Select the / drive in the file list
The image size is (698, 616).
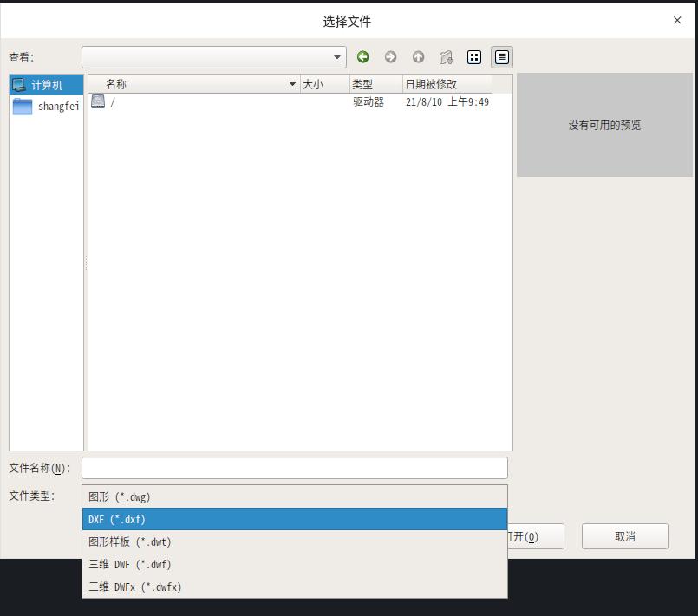[x=114, y=101]
